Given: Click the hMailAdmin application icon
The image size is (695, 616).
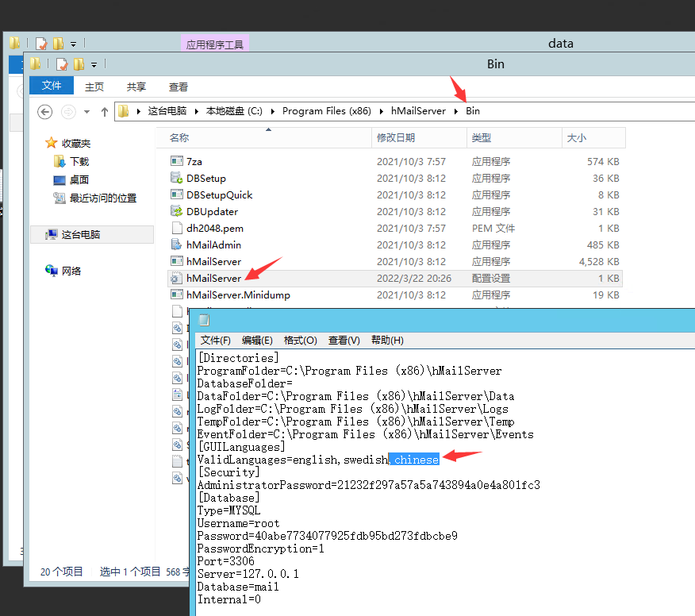Looking at the screenshot, I should (177, 244).
